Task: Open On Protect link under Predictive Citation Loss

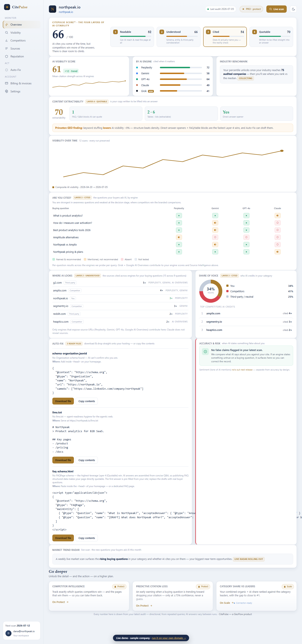Action: pos(144,606)
